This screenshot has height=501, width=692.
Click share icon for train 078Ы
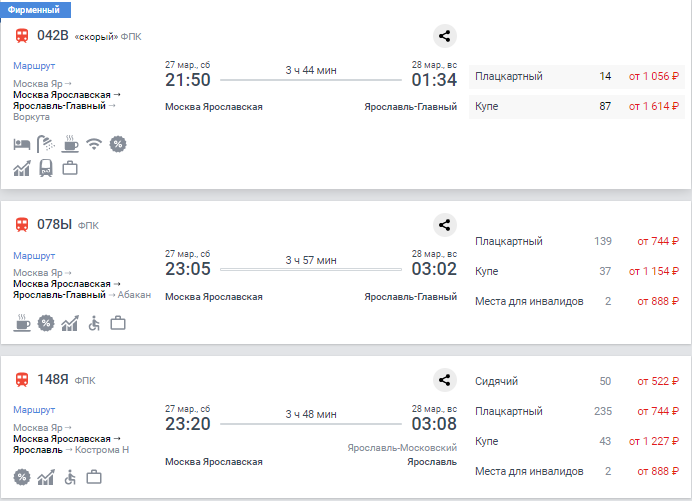click(x=445, y=225)
